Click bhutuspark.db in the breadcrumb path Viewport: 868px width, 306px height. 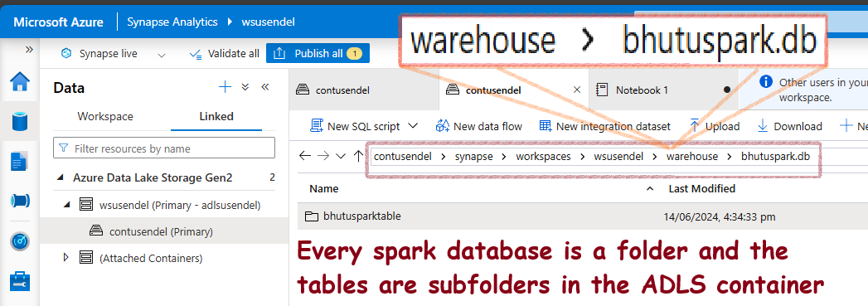click(775, 157)
